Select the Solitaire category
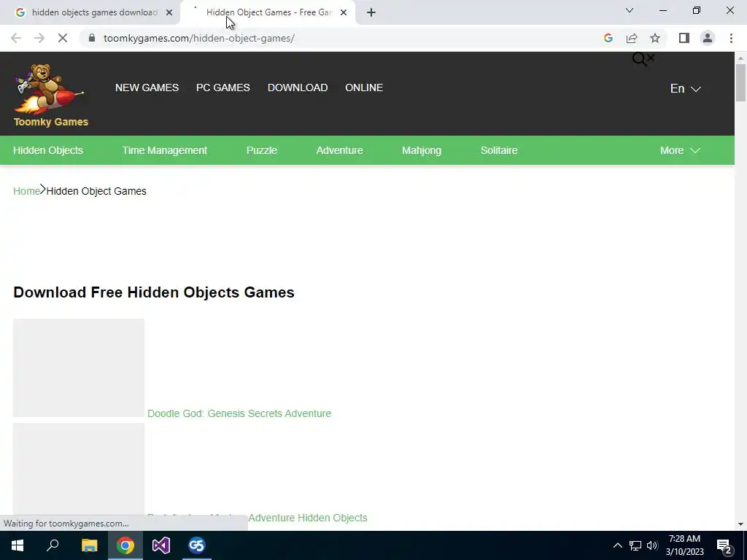The width and height of the screenshot is (747, 560). click(499, 150)
